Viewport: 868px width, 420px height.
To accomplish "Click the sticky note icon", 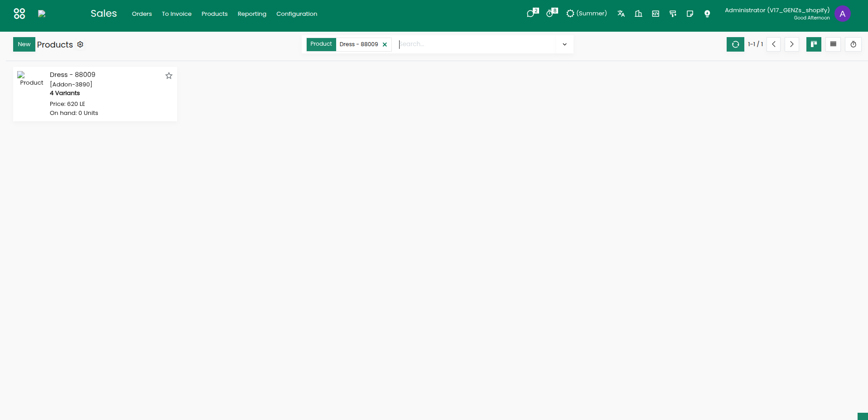I will pyautogui.click(x=690, y=14).
